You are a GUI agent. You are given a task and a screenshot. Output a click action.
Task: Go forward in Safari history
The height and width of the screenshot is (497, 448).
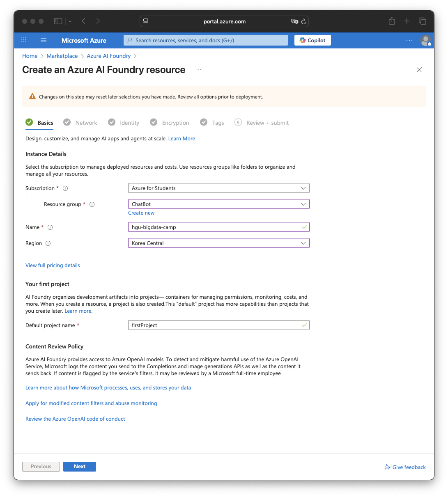point(98,21)
